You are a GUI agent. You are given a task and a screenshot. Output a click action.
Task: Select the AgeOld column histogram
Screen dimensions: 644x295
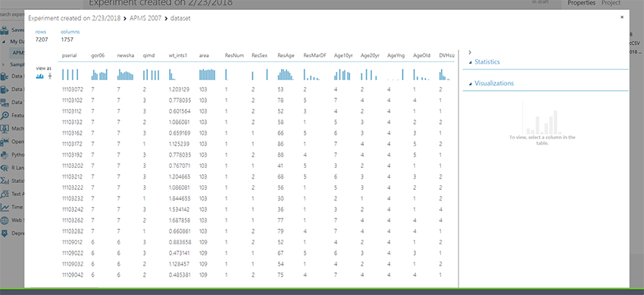422,75
